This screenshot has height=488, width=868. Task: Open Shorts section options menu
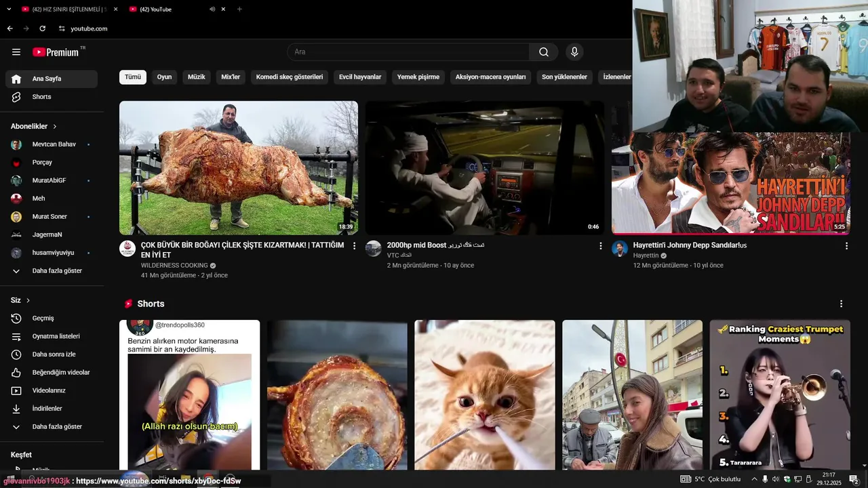click(841, 304)
